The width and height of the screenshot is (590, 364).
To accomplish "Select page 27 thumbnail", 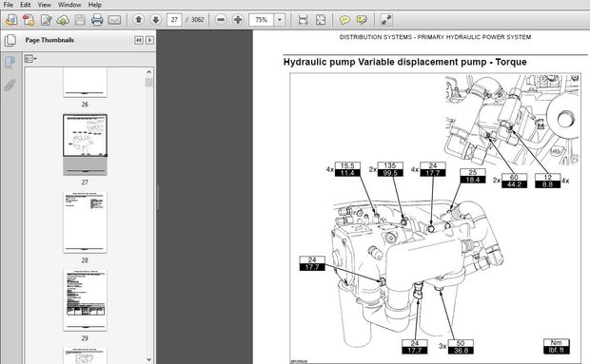I will coord(85,144).
